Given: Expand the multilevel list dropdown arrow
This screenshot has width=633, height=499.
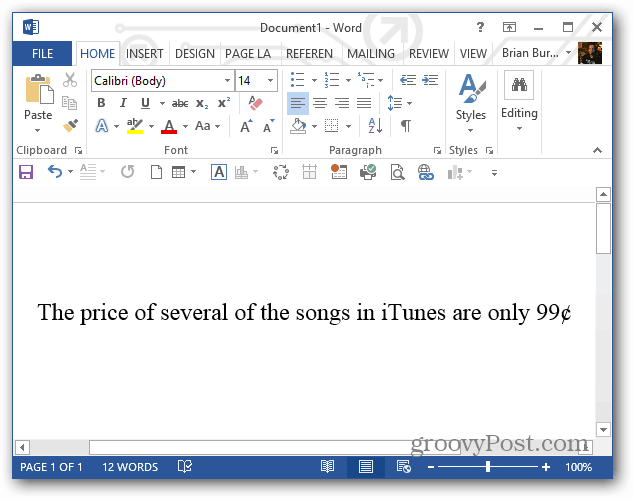Looking at the screenshot, I should pos(380,80).
